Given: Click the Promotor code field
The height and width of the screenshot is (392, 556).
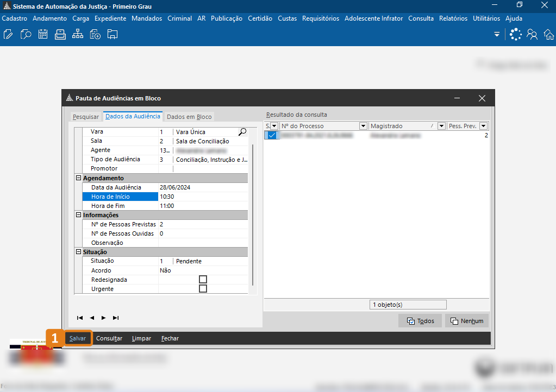Looking at the screenshot, I should point(166,168).
